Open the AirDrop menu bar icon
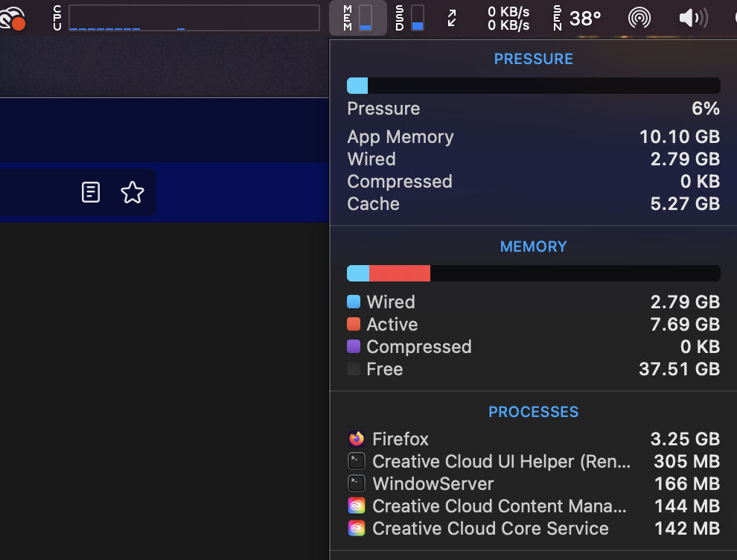737x560 pixels. pyautogui.click(x=639, y=18)
